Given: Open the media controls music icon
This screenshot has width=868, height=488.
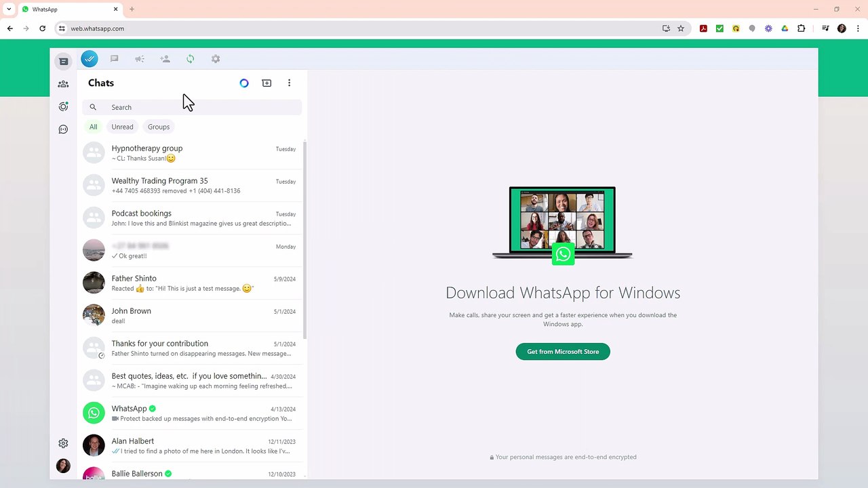Looking at the screenshot, I should [825, 28].
